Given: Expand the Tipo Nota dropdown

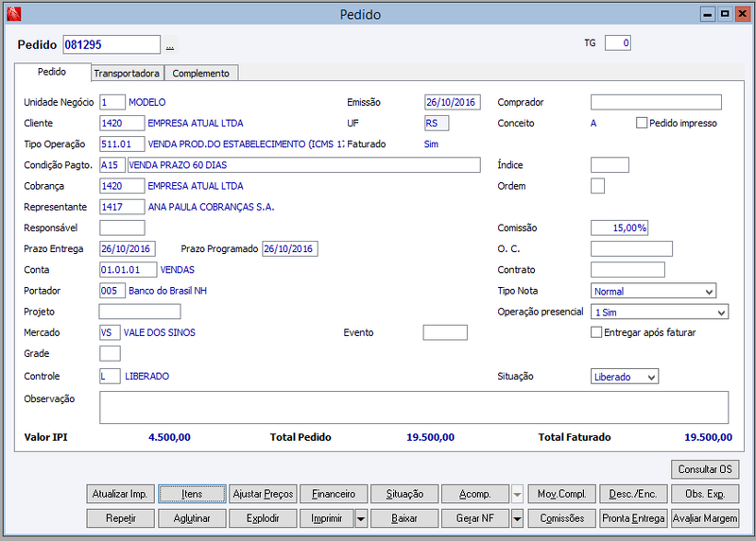Looking at the screenshot, I should [x=653, y=291].
